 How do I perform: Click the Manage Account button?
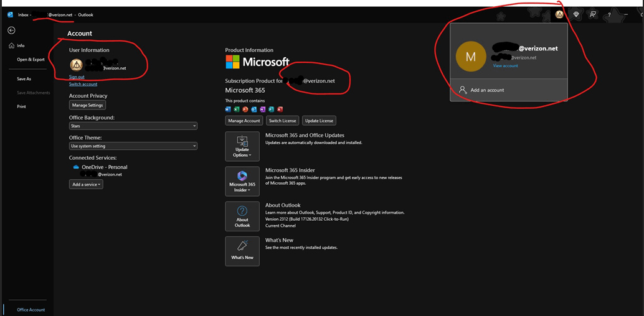[x=244, y=121]
